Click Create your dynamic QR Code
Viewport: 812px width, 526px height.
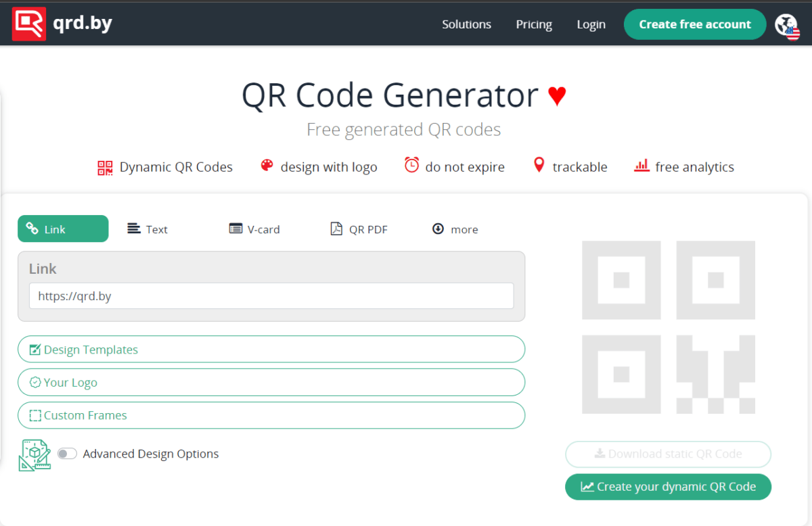click(x=668, y=486)
